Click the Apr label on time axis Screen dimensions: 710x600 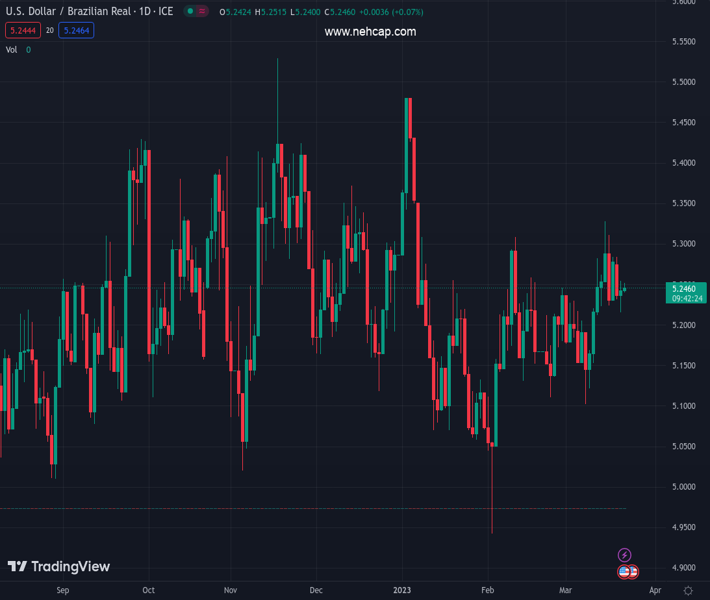tap(654, 591)
